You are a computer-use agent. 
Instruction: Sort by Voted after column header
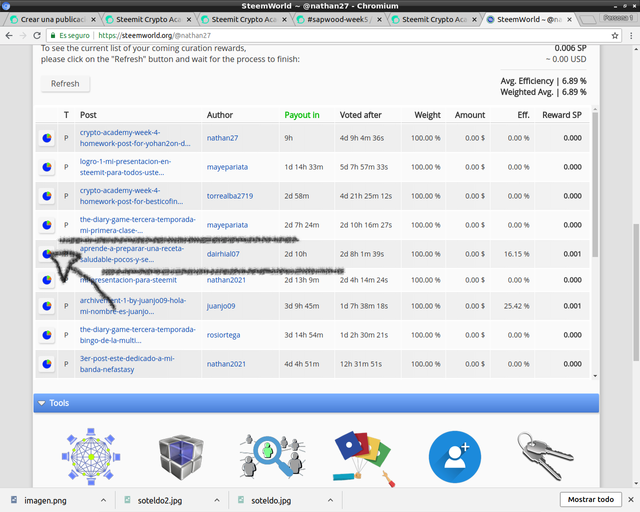coord(361,115)
